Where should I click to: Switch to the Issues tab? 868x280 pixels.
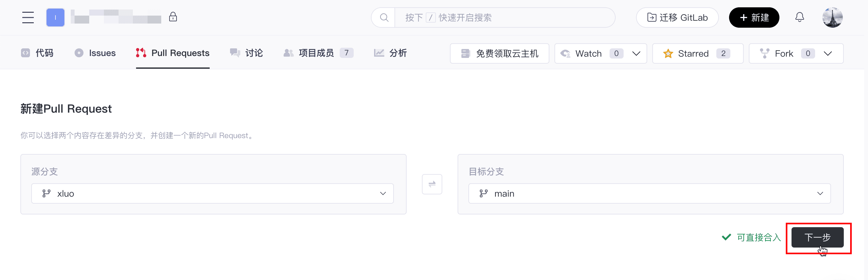pos(95,53)
